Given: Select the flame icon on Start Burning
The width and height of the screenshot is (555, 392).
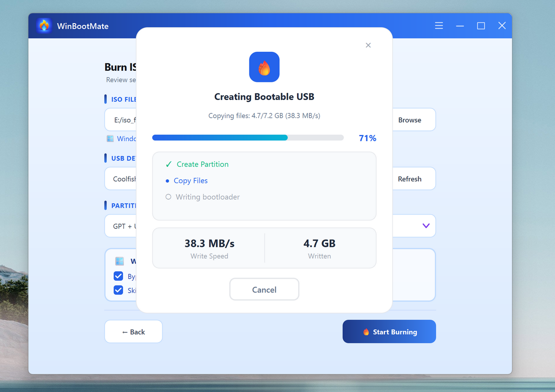Looking at the screenshot, I should tap(366, 331).
